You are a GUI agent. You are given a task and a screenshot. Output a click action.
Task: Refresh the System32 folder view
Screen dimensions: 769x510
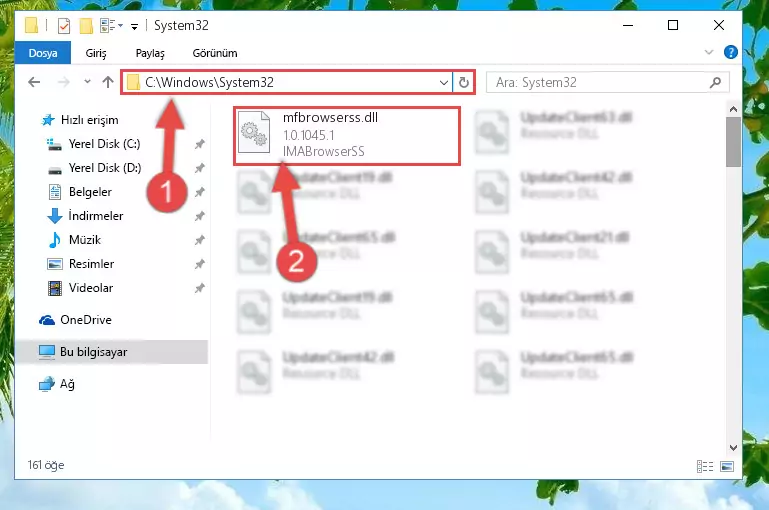point(463,82)
